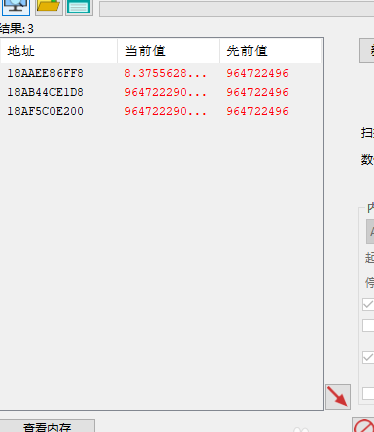Image resolution: width=374 pixels, height=432 pixels.
Task: Click the scan button at top right
Action: click(x=367, y=50)
